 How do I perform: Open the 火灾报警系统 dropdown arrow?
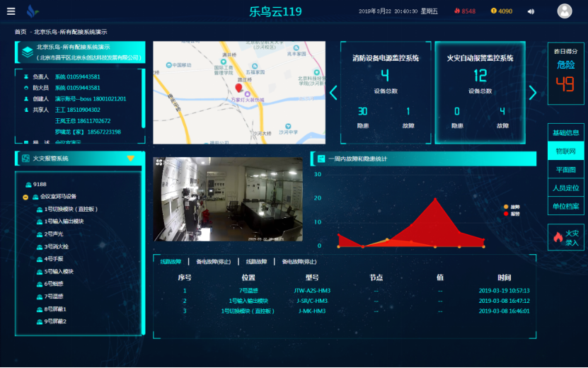click(130, 159)
